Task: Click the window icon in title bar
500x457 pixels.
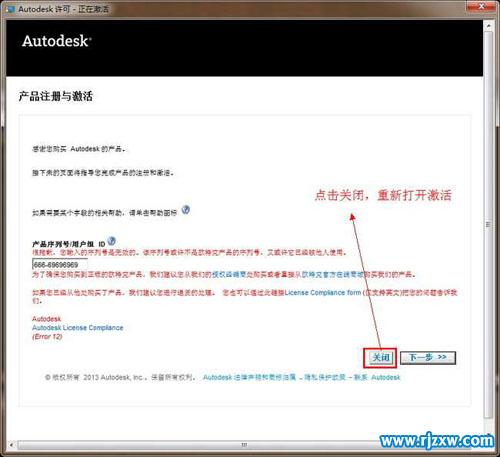Action: click(x=10, y=9)
